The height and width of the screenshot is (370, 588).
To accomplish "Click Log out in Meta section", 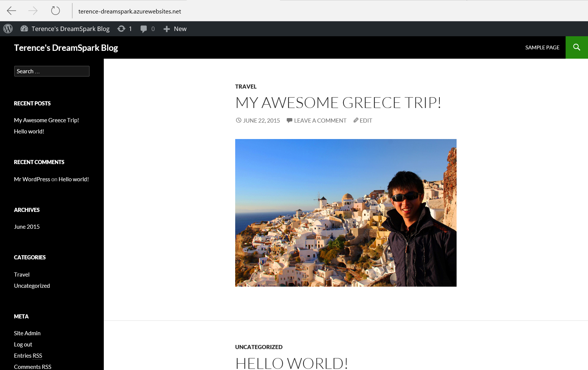I will coord(23,345).
